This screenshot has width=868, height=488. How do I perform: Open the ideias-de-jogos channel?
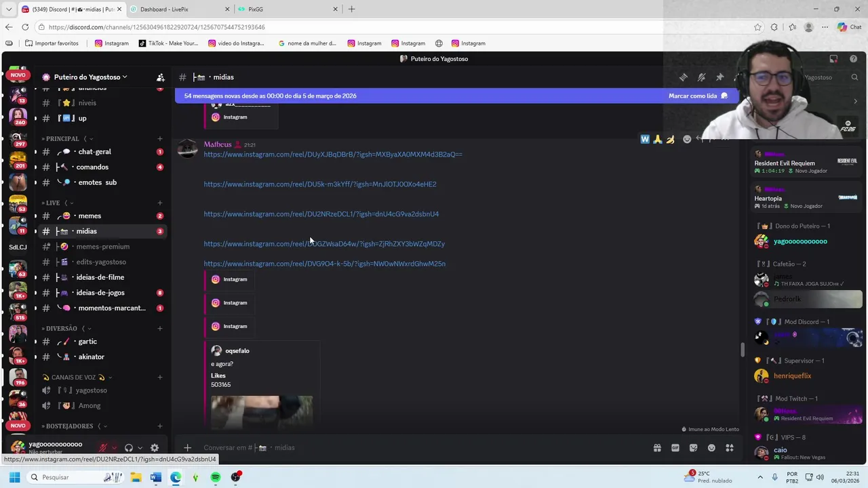tap(102, 293)
